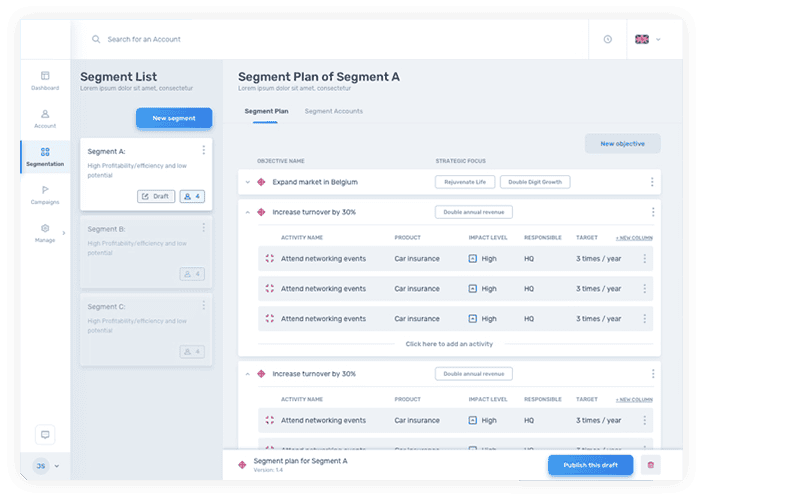Select the Segment Plan tab
The height and width of the screenshot is (500, 800).
pos(266,111)
